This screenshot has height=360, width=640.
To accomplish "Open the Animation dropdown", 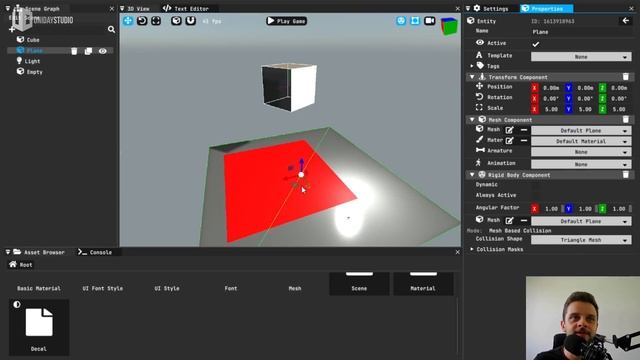I will coord(581,164).
